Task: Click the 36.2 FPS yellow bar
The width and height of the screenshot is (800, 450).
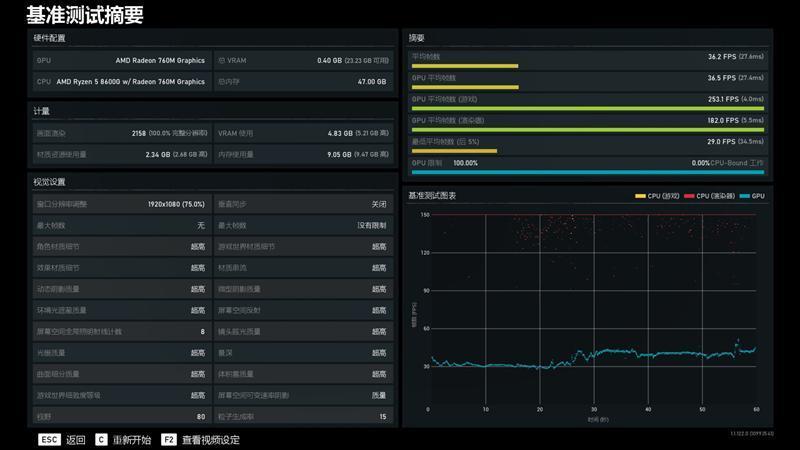Action: tap(464, 66)
